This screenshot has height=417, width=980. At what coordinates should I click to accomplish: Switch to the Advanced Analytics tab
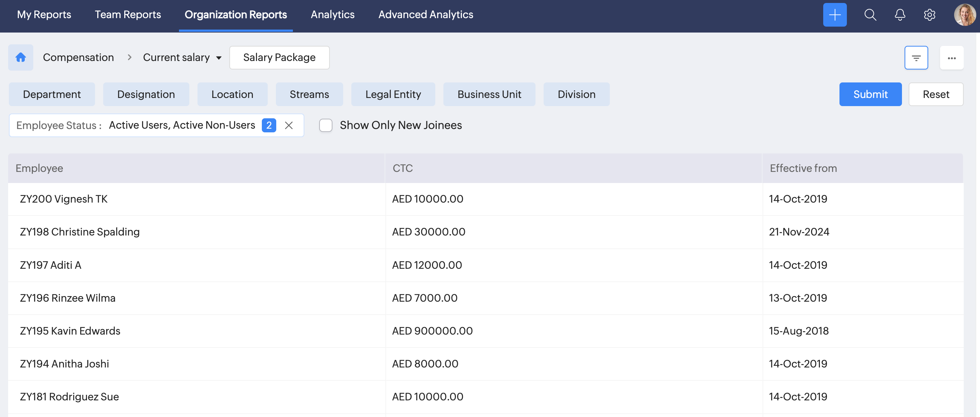click(x=425, y=14)
